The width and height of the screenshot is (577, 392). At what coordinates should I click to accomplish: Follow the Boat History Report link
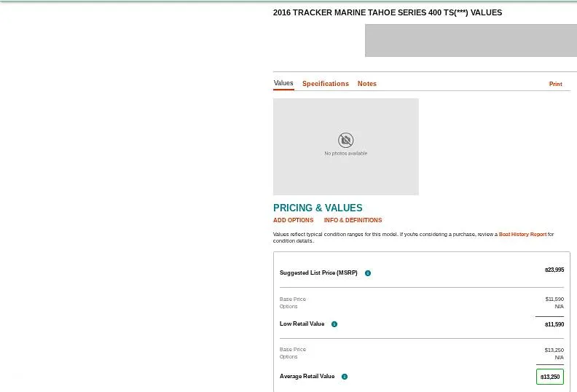522,235
